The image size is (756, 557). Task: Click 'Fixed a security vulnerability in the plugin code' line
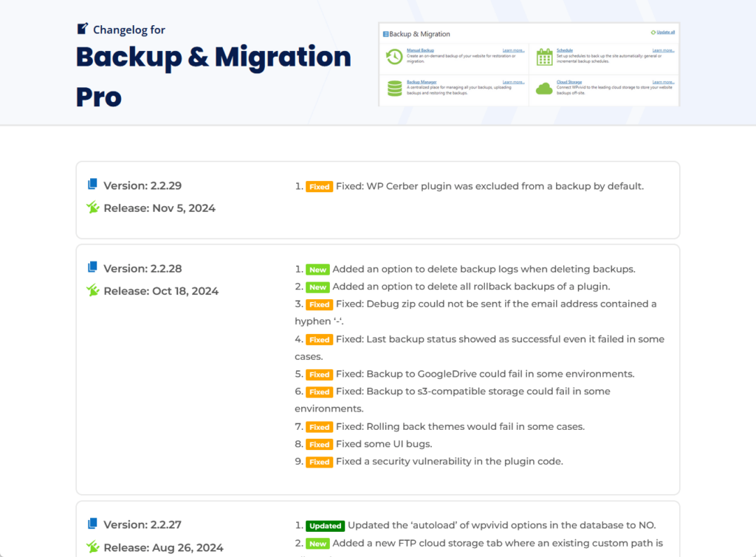click(x=450, y=461)
